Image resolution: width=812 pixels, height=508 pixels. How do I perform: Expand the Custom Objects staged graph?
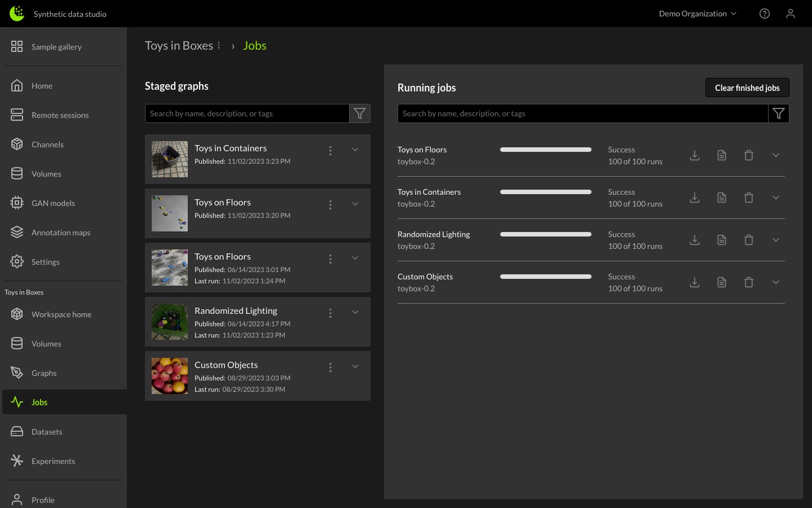tap(355, 366)
